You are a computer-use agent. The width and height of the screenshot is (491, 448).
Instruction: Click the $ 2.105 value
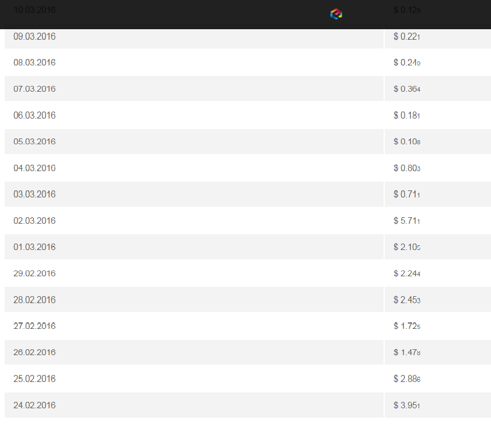(x=407, y=247)
